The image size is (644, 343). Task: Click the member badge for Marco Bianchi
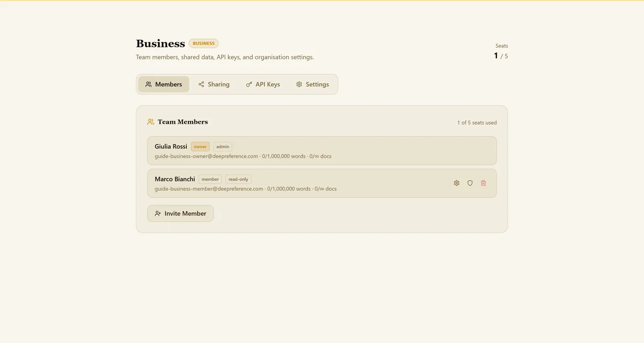pyautogui.click(x=210, y=179)
